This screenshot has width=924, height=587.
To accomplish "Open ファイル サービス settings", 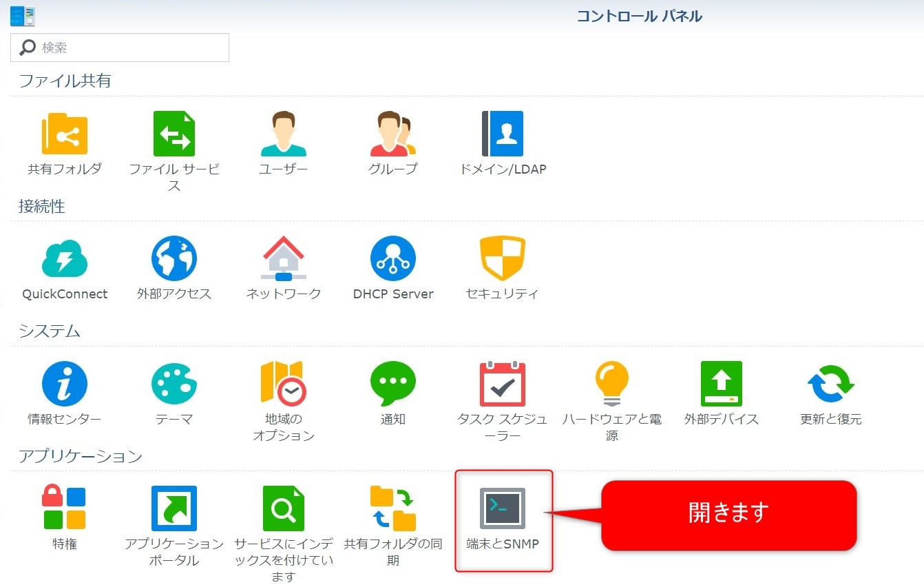I will [174, 134].
